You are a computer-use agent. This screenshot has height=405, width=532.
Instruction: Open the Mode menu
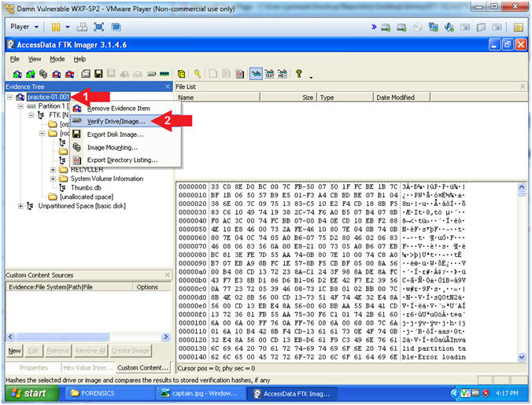coord(57,59)
